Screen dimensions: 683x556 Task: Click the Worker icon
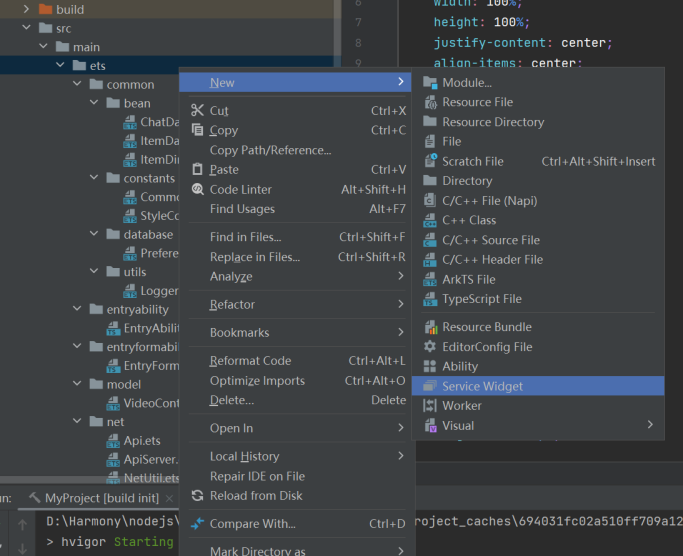tap(430, 405)
